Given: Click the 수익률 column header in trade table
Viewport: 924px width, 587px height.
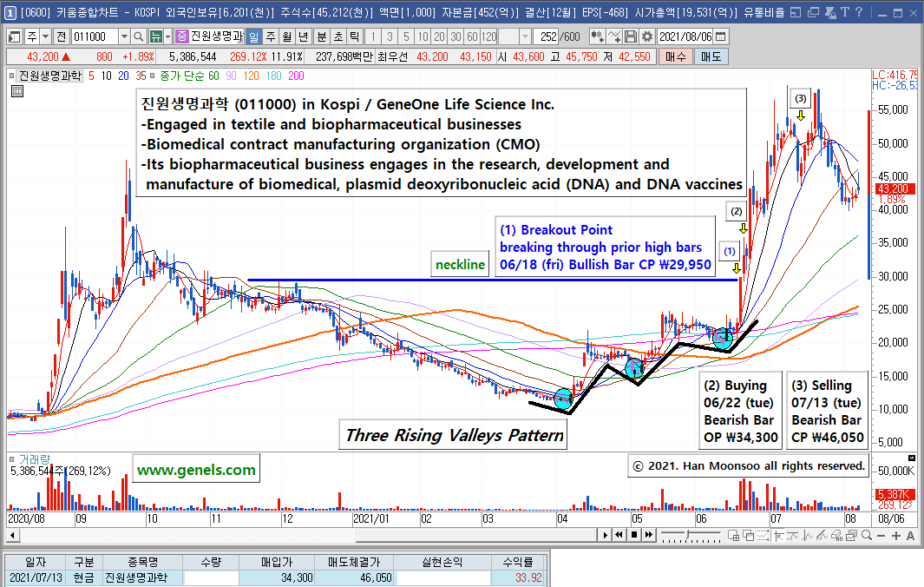Looking at the screenshot, I should (x=517, y=562).
